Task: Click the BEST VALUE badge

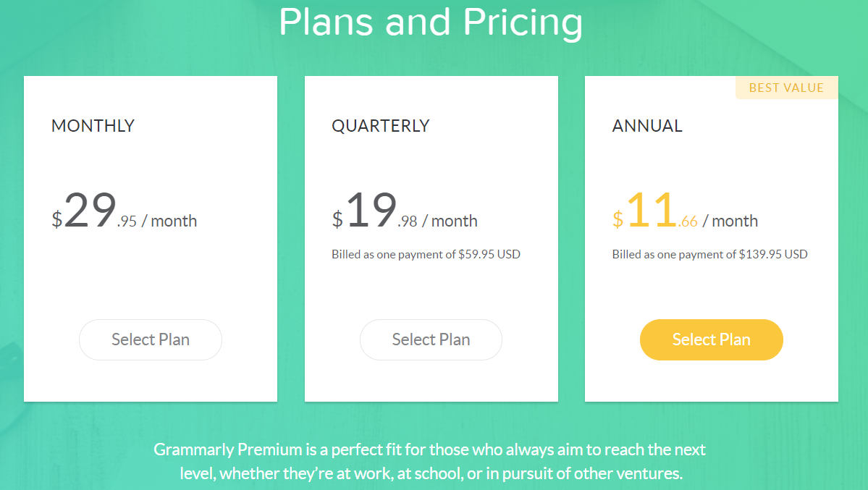Action: tap(787, 88)
